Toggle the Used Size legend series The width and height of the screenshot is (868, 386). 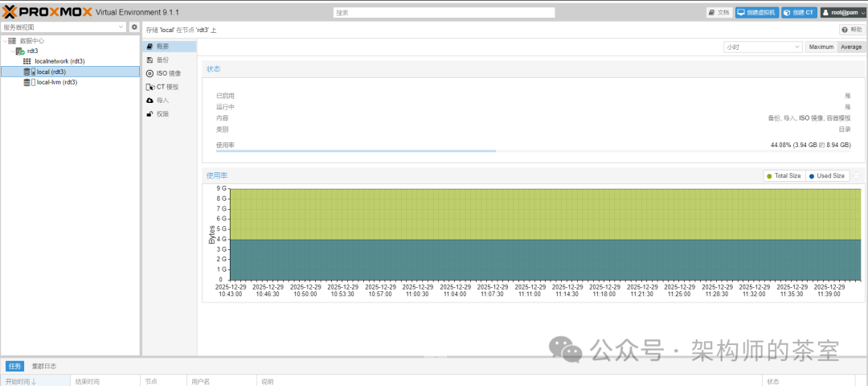(827, 175)
